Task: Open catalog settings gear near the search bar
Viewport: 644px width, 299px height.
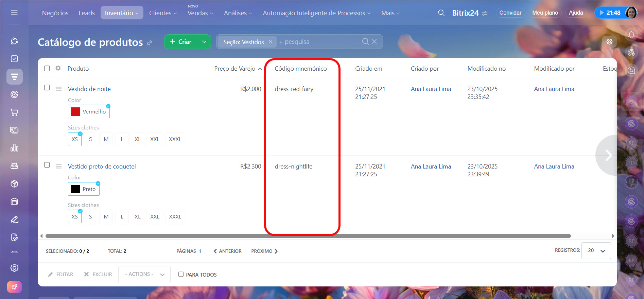Action: pos(609,41)
